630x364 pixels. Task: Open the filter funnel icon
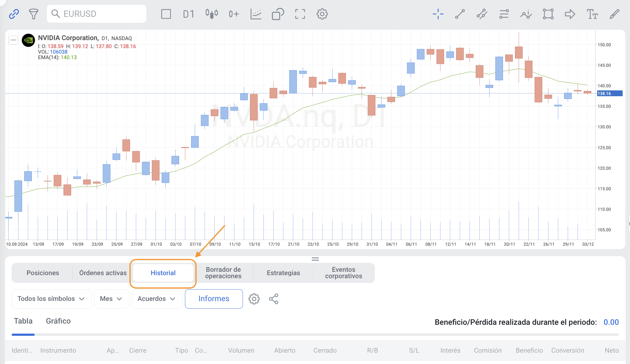(33, 14)
